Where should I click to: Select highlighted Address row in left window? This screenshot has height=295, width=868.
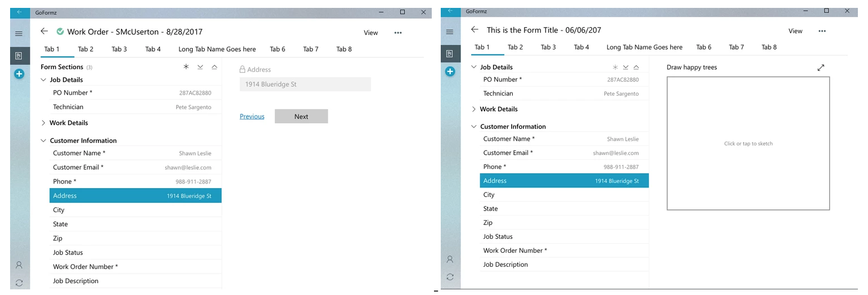[x=135, y=196]
